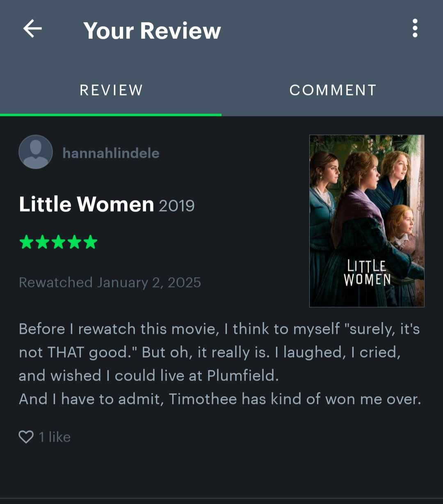Screen dimensions: 443x504
Task: Click the third green rating star
Action: (58, 242)
